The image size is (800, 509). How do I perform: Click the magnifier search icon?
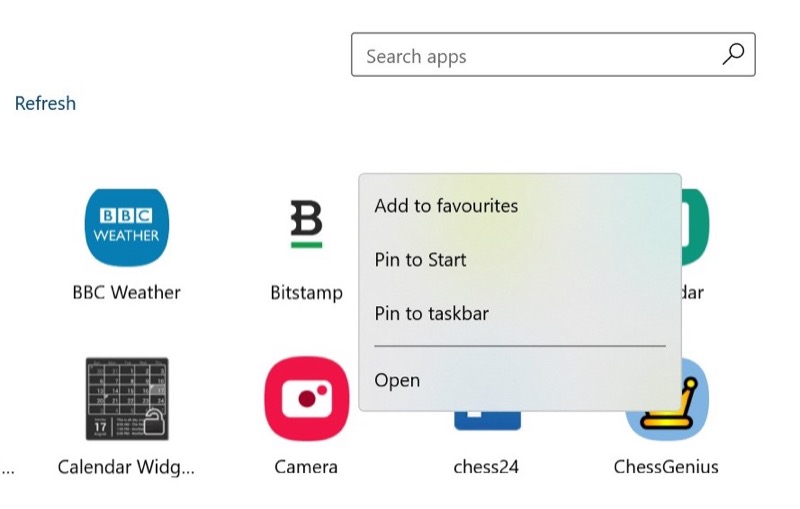733,54
